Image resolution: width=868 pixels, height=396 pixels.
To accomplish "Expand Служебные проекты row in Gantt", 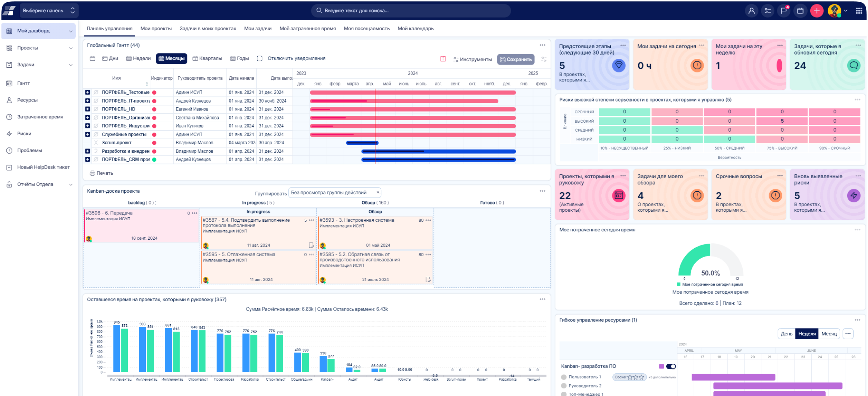I will click(87, 134).
